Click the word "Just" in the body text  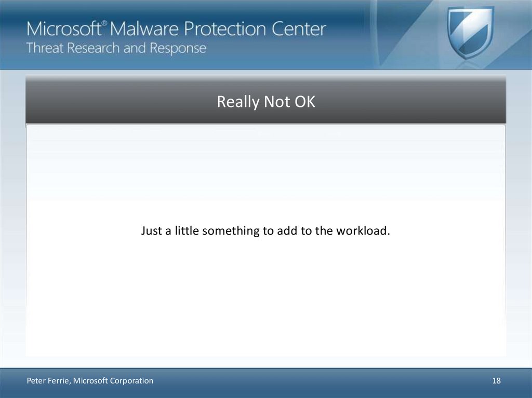pyautogui.click(x=152, y=230)
